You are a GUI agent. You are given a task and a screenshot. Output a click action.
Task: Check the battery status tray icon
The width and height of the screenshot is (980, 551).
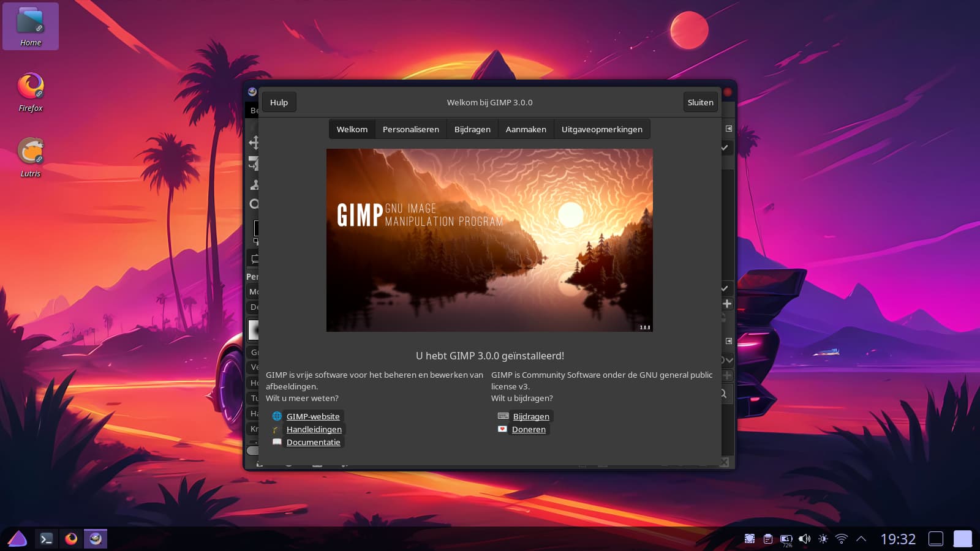click(786, 539)
